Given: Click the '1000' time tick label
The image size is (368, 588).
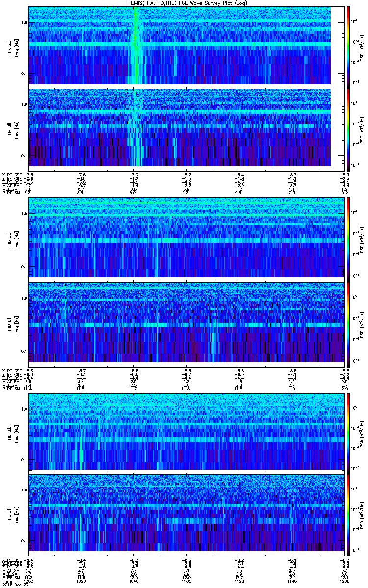Looking at the screenshot, I should [x=29, y=581].
